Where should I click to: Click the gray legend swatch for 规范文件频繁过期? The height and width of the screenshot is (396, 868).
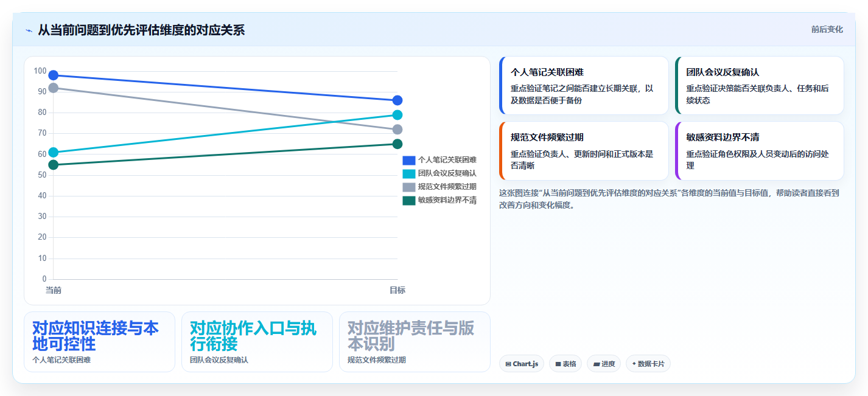[x=409, y=187]
